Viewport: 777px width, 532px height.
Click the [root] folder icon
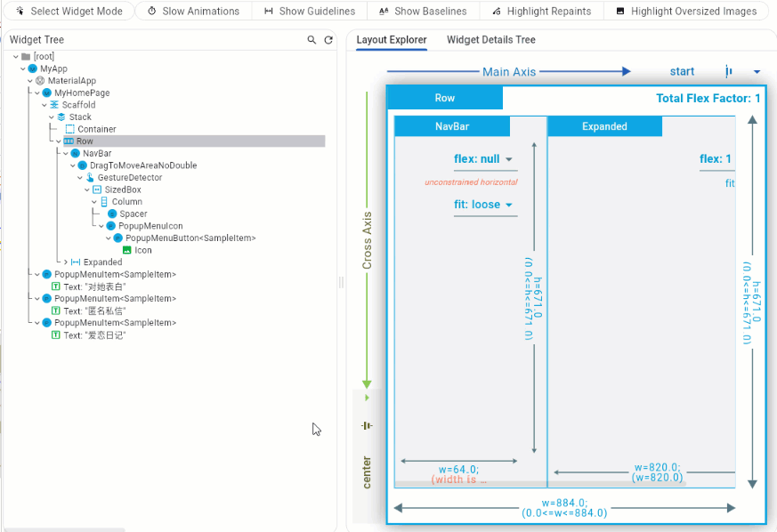[x=26, y=56]
